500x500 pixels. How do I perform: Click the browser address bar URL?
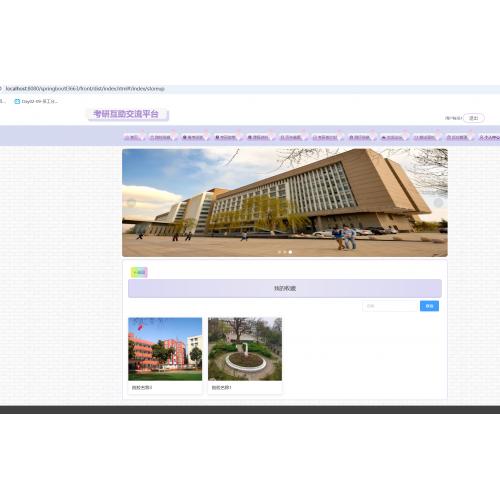[x=85, y=89]
